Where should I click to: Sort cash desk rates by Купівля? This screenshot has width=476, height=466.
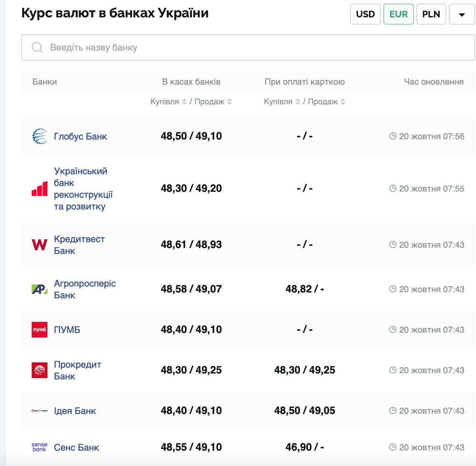184,102
